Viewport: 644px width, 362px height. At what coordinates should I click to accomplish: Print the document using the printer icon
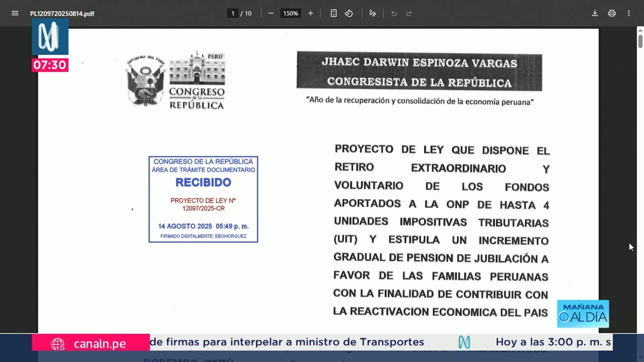(612, 13)
